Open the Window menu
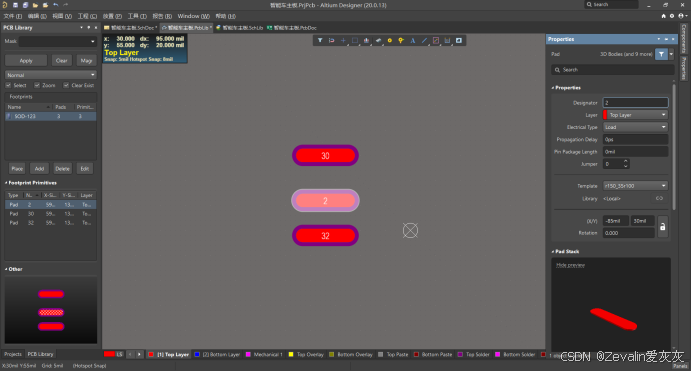692x371 pixels. (x=193, y=16)
